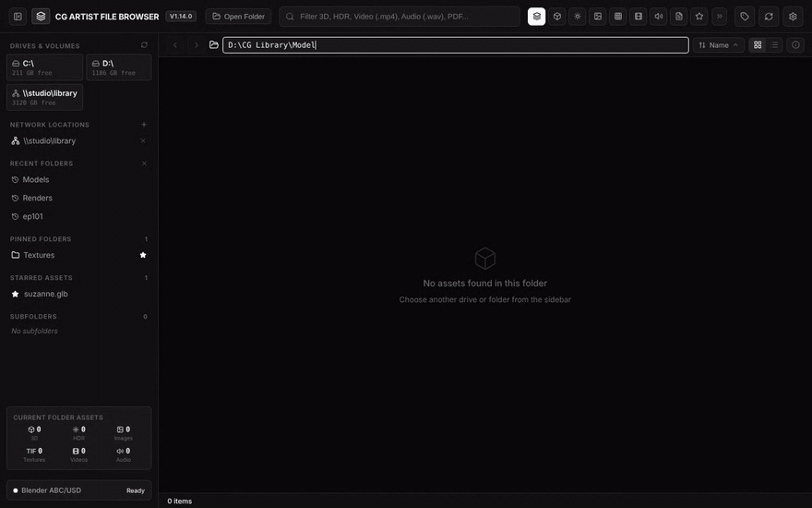Viewport: 812px width, 508px height.
Task: Click the 3D count in folder assets
Action: pyautogui.click(x=34, y=433)
